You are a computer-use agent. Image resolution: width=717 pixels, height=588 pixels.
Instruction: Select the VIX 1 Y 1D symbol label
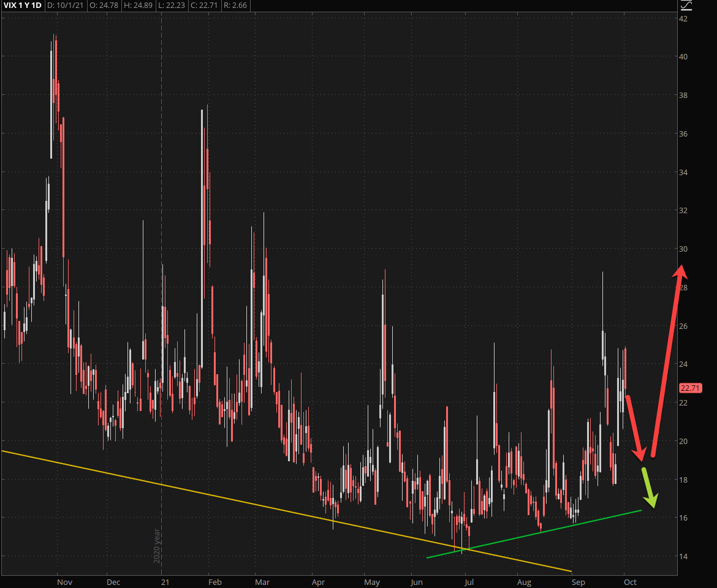point(23,6)
